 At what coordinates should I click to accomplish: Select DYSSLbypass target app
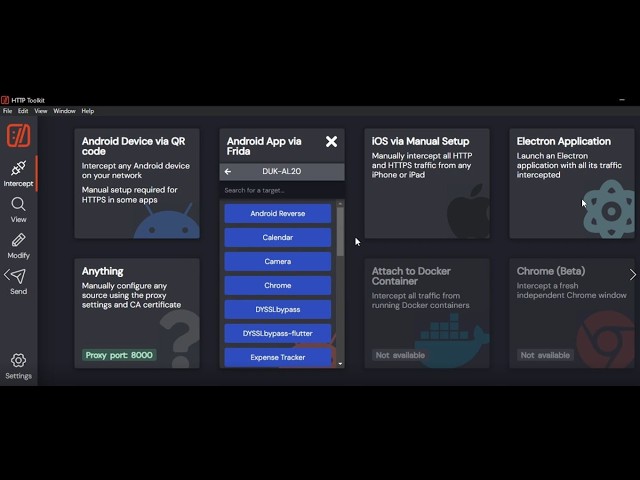coord(278,309)
